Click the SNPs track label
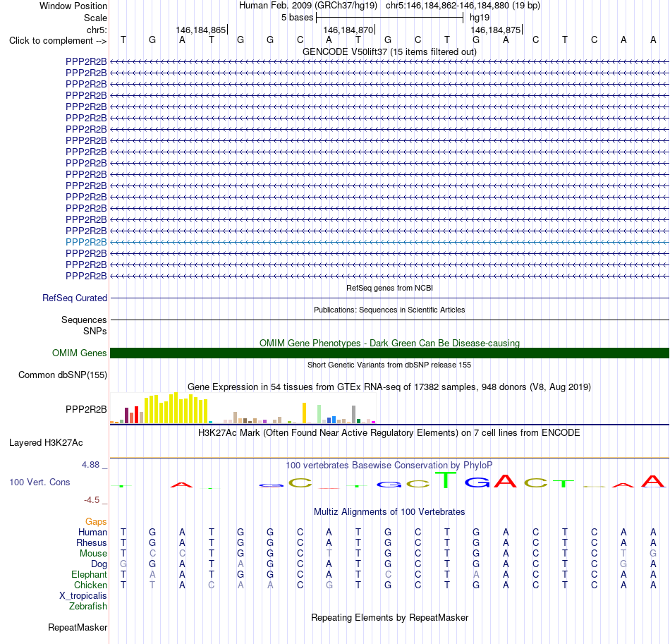Viewport: 670px width, 644px height. coord(95,332)
